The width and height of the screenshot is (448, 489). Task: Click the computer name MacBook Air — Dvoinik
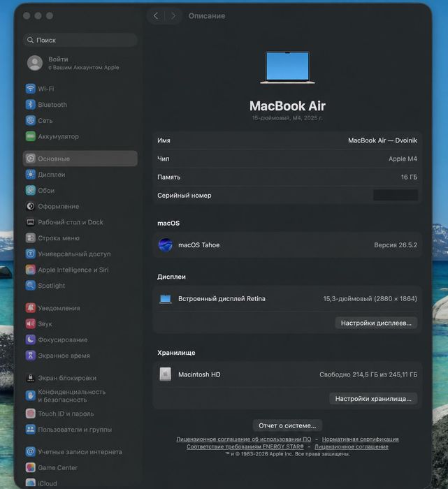[382, 140]
